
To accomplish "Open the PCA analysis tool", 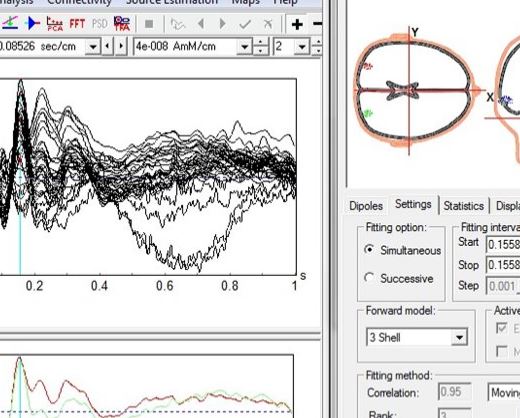I will point(55,24).
